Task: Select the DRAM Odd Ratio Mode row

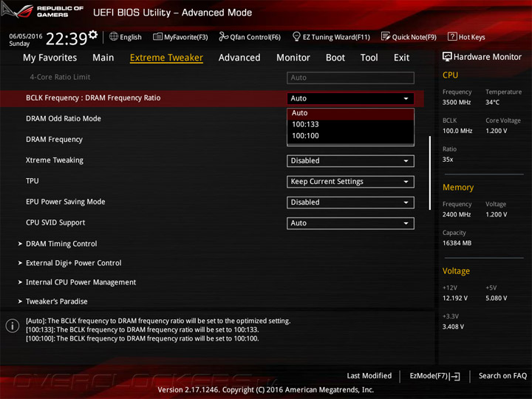Action: click(x=64, y=119)
